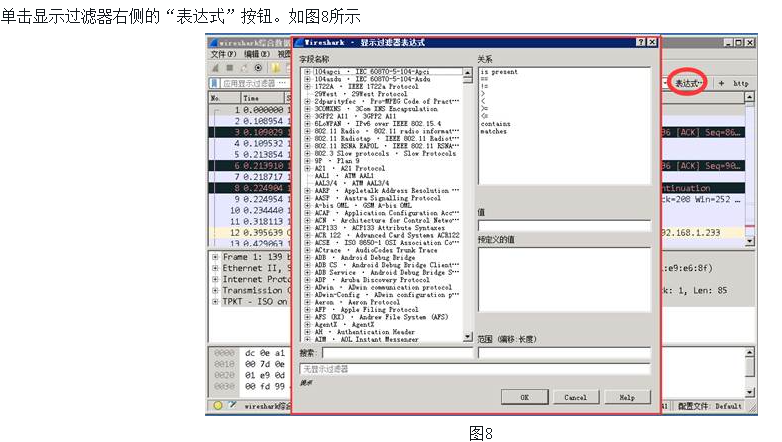Click the dialog's question mark help button

[x=641, y=42]
